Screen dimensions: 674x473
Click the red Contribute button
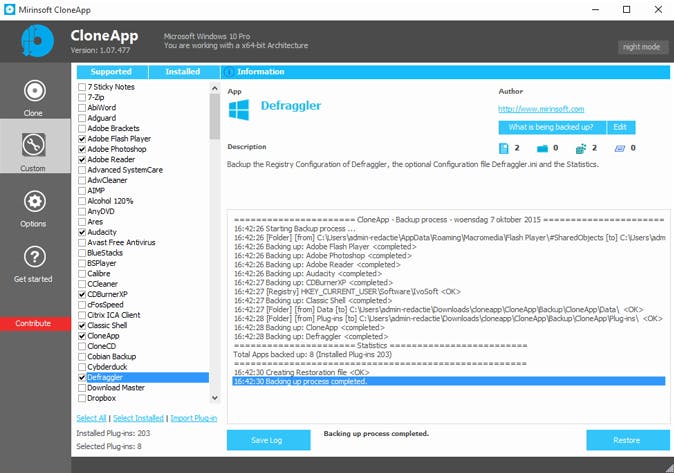click(35, 323)
